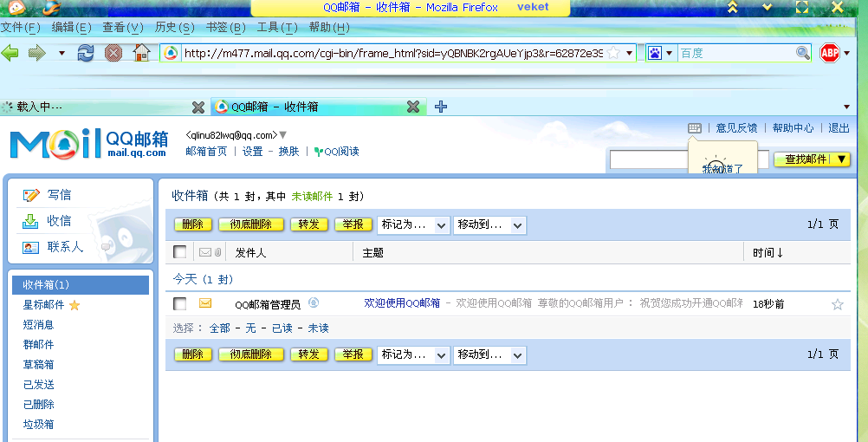Click the URL address field
The height and width of the screenshot is (442, 868).
point(393,53)
